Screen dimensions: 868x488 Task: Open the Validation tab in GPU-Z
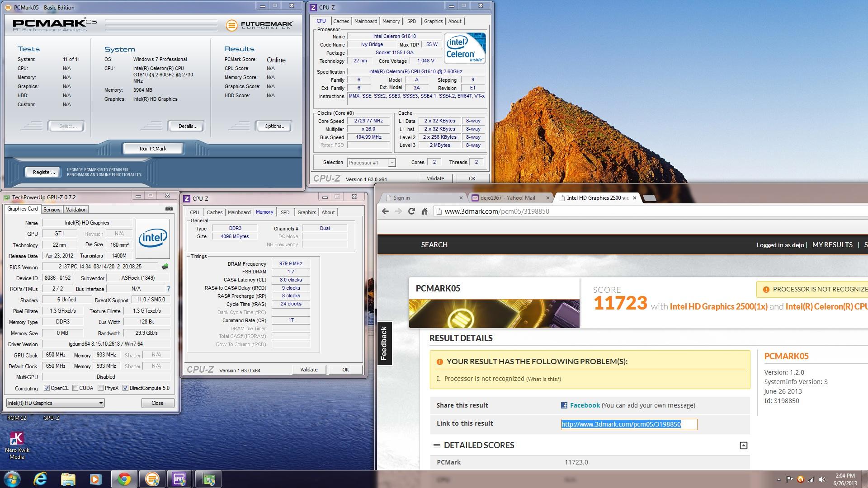(76, 210)
